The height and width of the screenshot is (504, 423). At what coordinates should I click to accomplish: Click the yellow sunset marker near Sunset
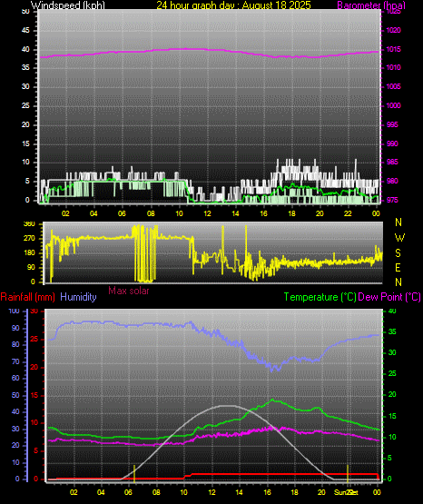(x=348, y=474)
